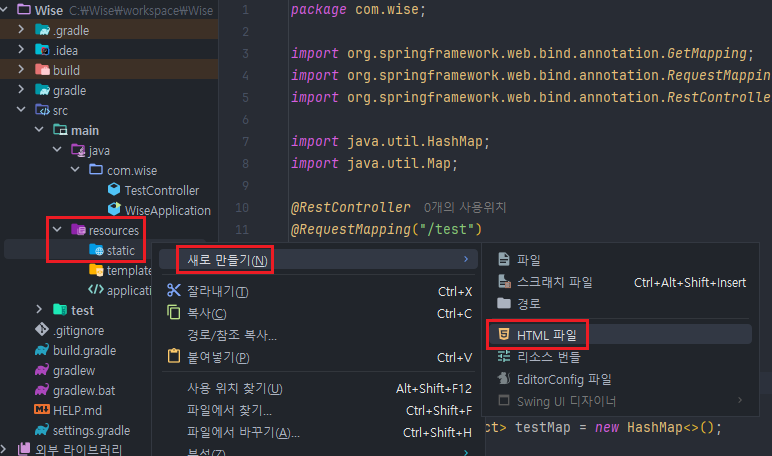The image size is (772, 456).
Task: Click the src source folder icon
Action: (x=42, y=110)
